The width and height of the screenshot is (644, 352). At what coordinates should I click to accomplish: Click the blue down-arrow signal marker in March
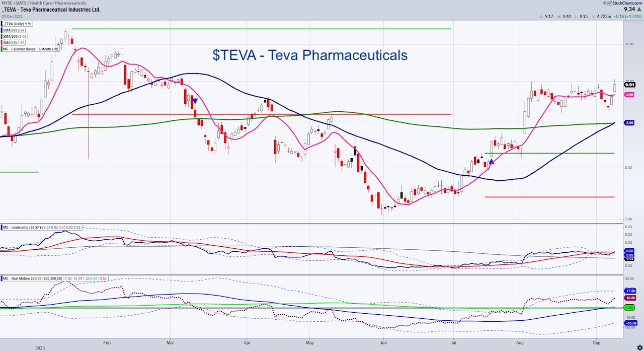pyautogui.click(x=195, y=101)
